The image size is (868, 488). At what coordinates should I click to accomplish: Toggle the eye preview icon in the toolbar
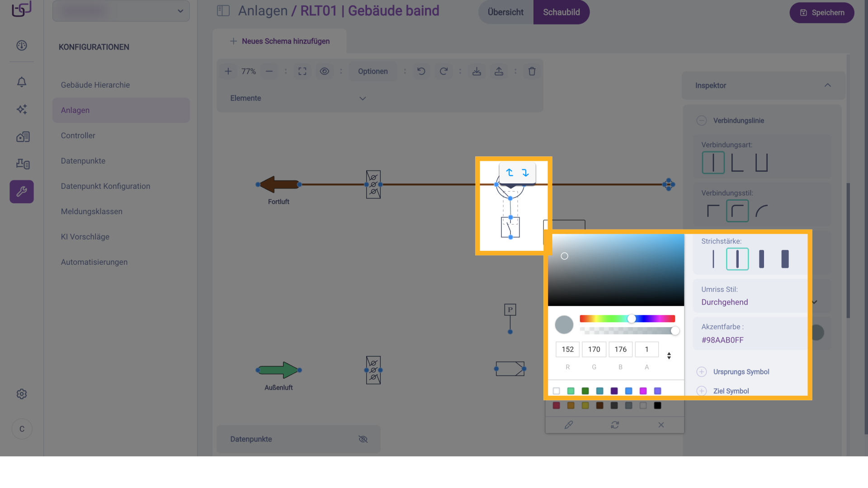324,71
